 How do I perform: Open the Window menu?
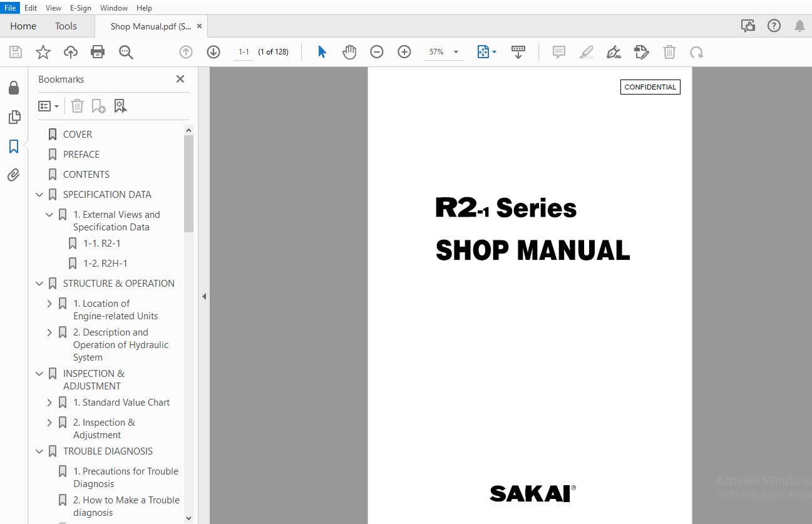113,8
